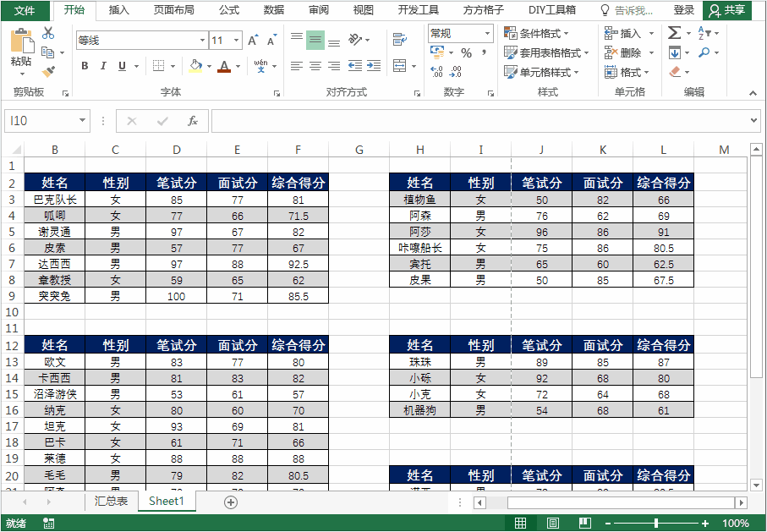Toggle middle vertical alignment
Screen dimensions: 767x532
[315, 40]
